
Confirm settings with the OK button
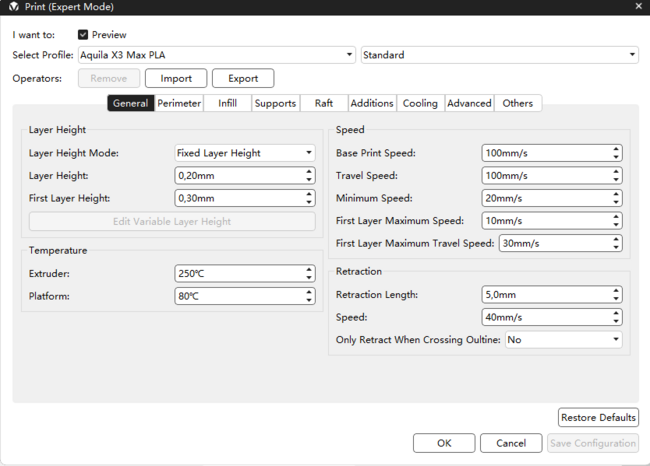click(x=444, y=443)
